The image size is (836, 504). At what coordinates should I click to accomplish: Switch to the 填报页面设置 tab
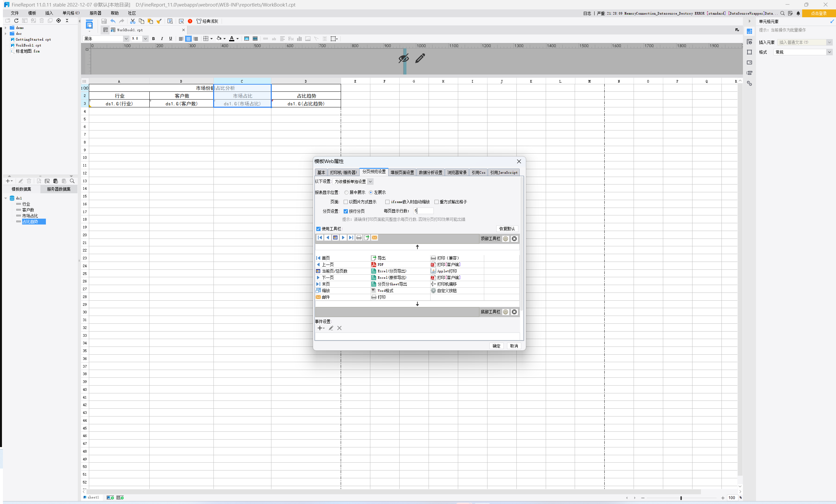click(402, 173)
